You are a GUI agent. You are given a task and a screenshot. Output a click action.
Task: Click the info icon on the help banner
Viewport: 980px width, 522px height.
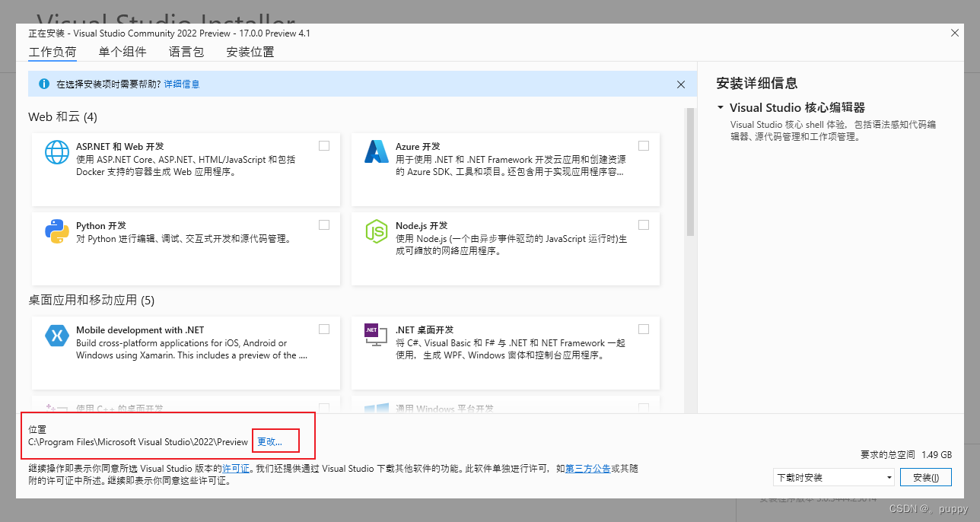[x=43, y=84]
